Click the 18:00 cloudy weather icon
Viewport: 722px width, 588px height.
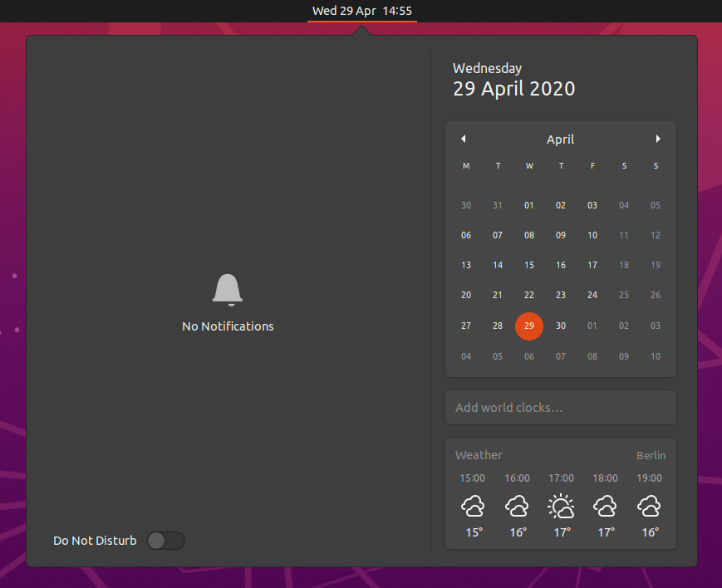pos(605,506)
